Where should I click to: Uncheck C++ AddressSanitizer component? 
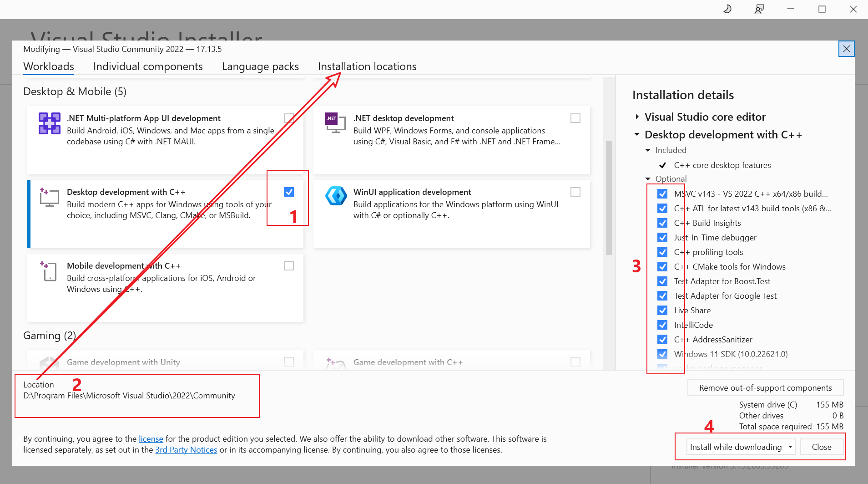(662, 340)
